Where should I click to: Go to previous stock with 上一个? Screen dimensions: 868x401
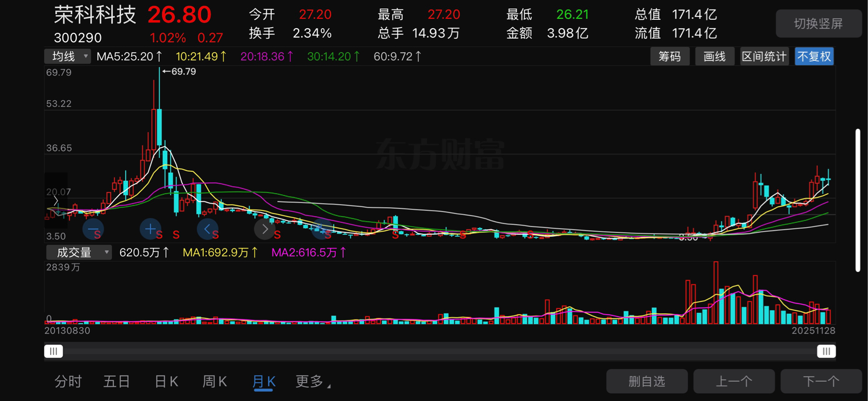point(734,381)
